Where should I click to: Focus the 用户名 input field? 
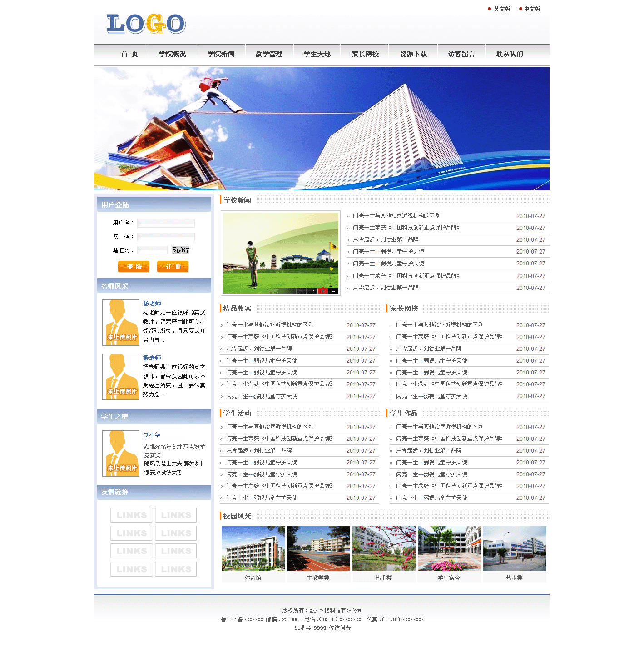click(166, 223)
